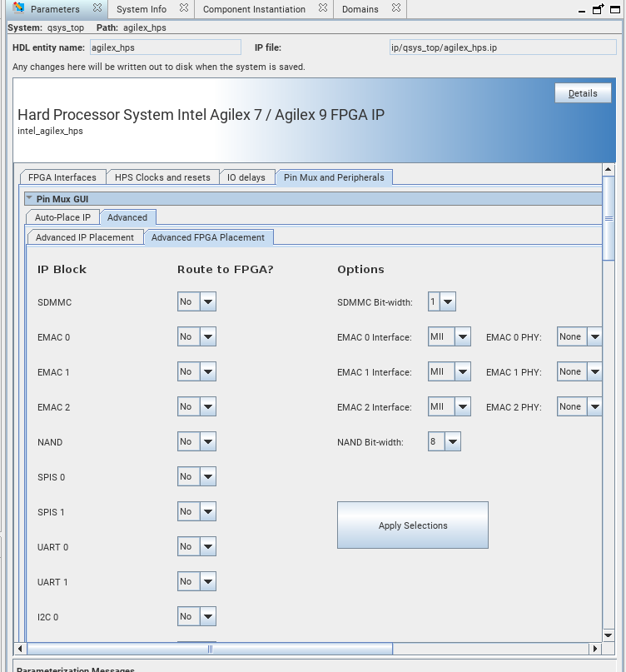Click the 'SDMMC' IP block label
626x672 pixels.
[54, 302]
